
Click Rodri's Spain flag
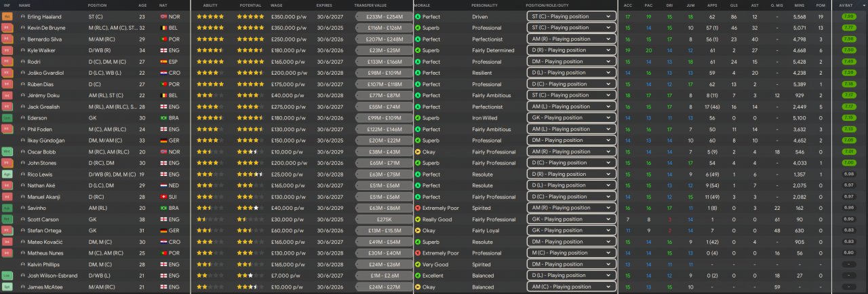[163, 62]
